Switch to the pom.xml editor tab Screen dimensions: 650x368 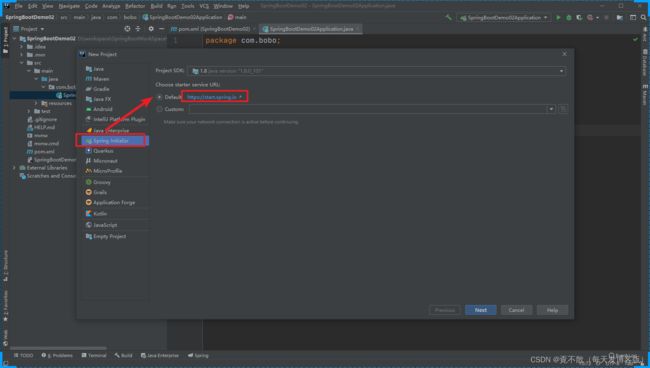[x=211, y=29]
